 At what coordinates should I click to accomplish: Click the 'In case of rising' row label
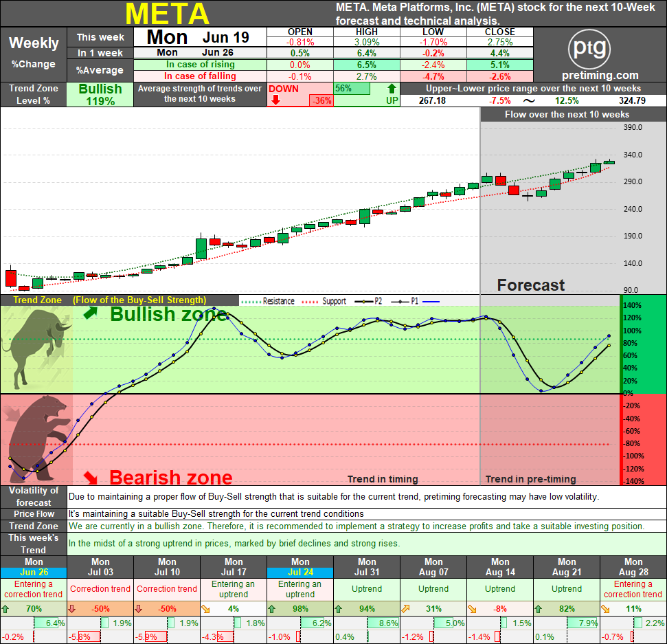coord(200,65)
